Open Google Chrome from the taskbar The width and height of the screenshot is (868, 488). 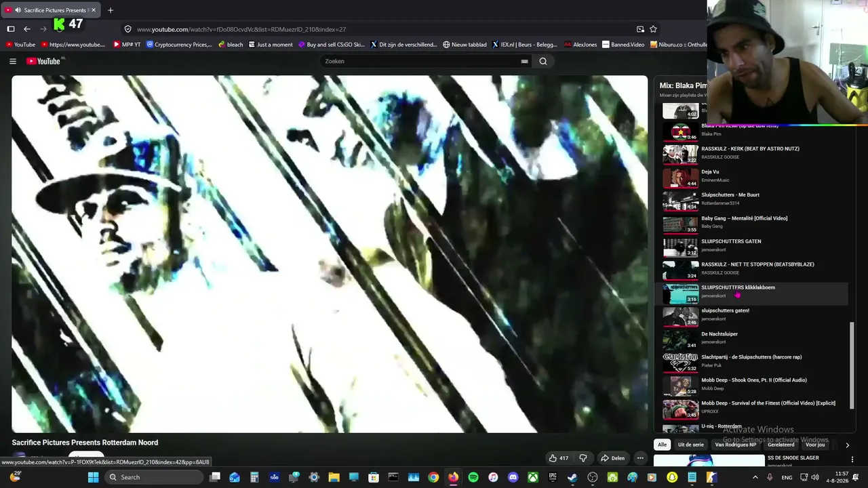[433, 477]
